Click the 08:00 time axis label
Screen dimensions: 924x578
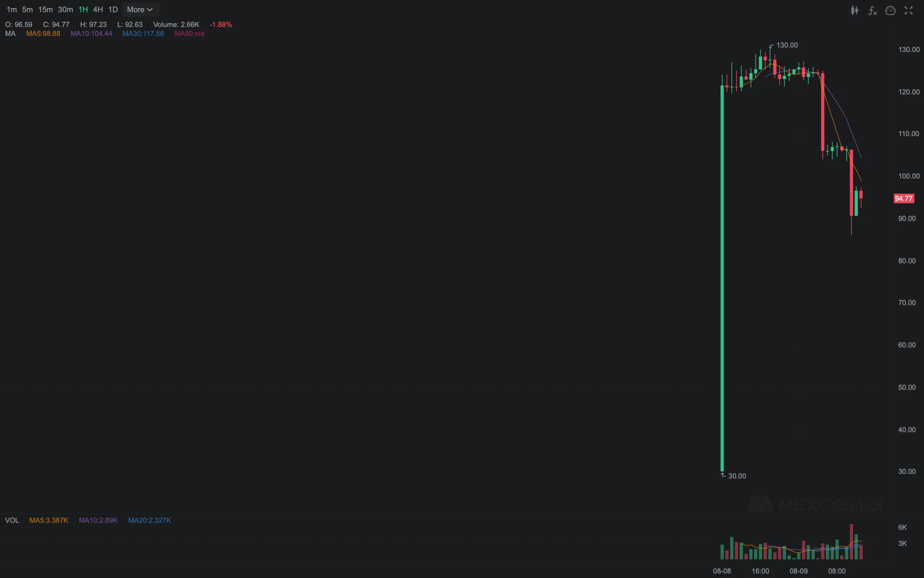(837, 571)
